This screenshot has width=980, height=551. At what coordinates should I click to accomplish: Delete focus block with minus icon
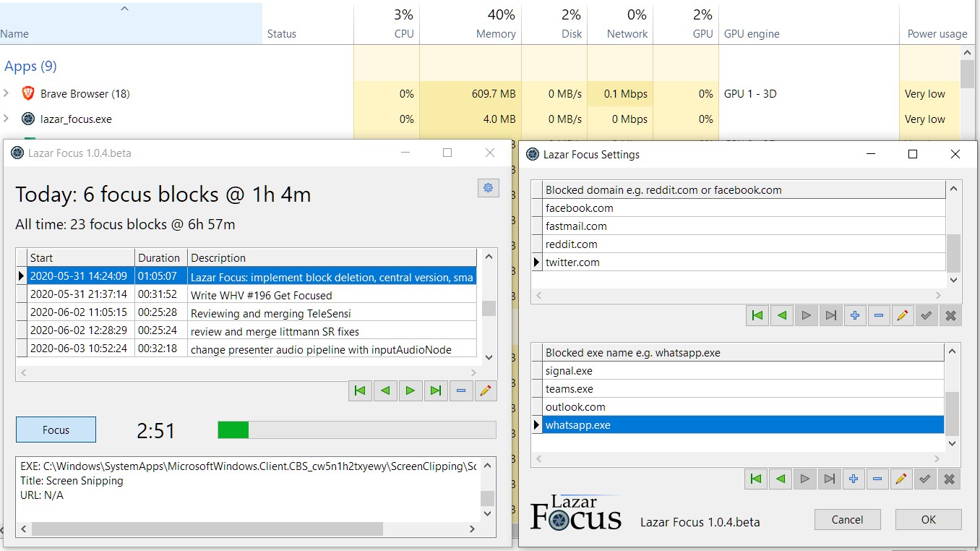(461, 390)
